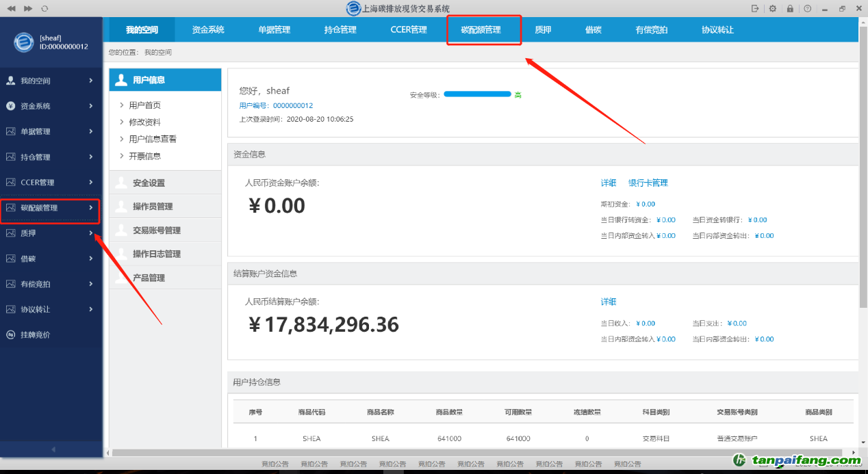Open settings via the gear icon
The height and width of the screenshot is (474, 868).
coord(773,8)
